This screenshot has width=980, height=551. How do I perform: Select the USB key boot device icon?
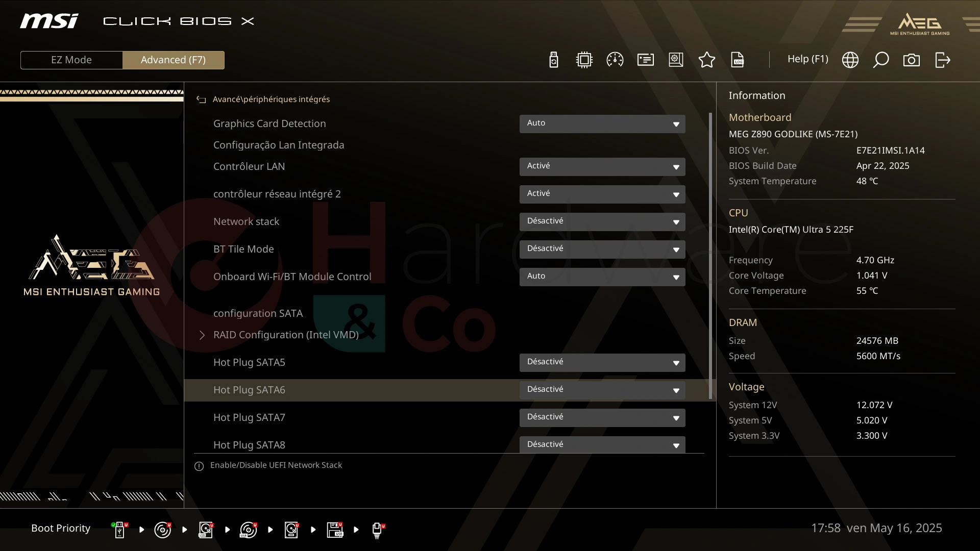[x=120, y=530]
